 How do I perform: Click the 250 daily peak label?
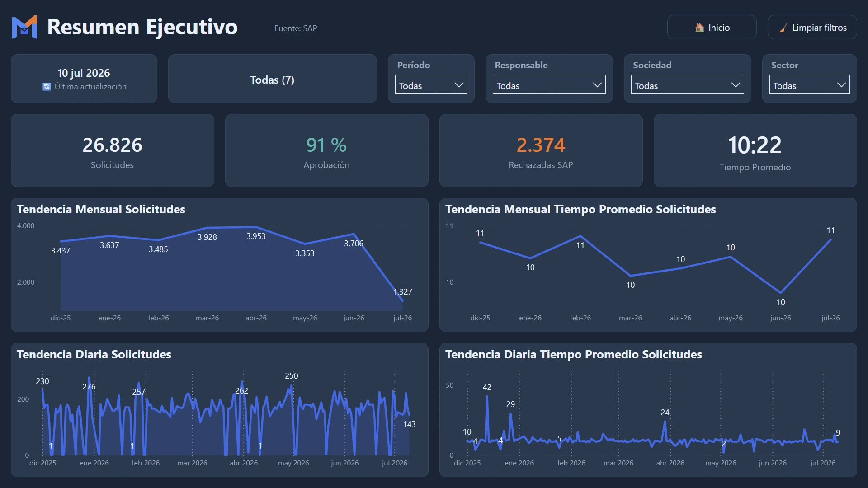292,376
